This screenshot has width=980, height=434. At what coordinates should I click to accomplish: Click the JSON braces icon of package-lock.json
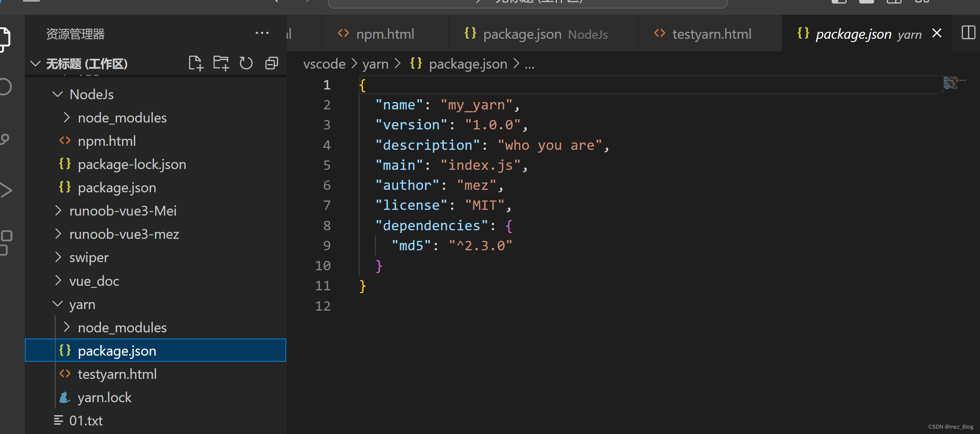(65, 164)
